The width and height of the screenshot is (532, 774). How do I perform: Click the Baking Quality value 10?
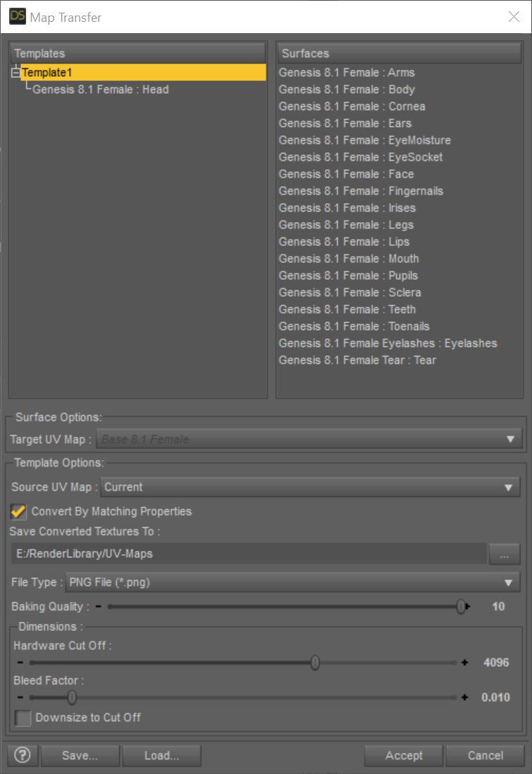tap(498, 607)
